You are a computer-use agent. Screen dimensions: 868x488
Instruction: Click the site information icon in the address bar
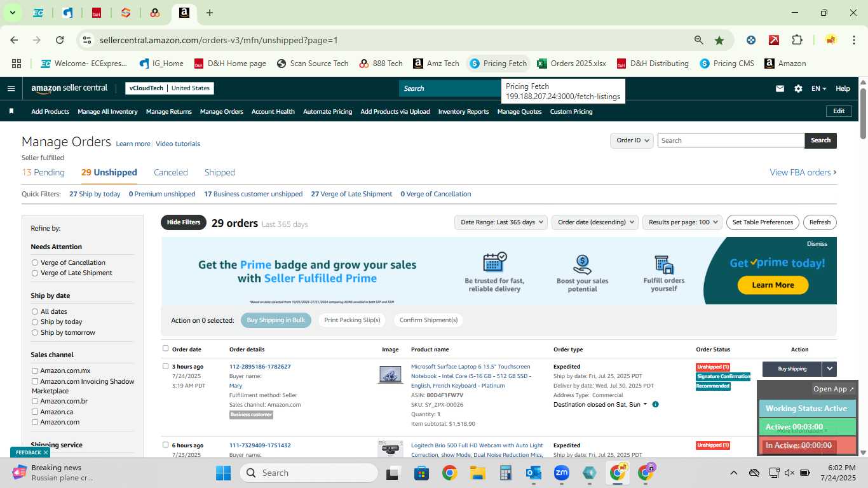tap(87, 40)
